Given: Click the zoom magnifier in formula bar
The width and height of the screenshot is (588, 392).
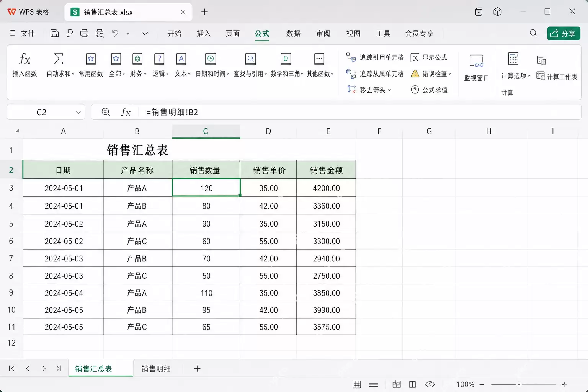Looking at the screenshot, I should point(106,112).
